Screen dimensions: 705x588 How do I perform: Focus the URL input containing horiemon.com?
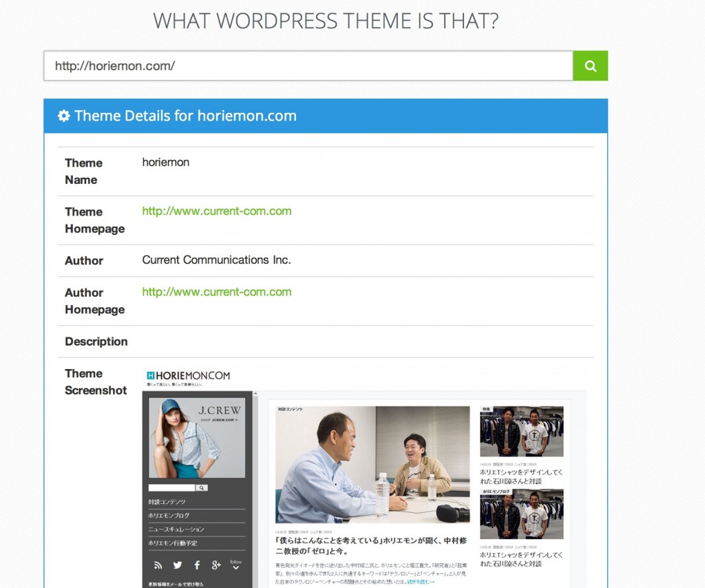click(x=308, y=65)
